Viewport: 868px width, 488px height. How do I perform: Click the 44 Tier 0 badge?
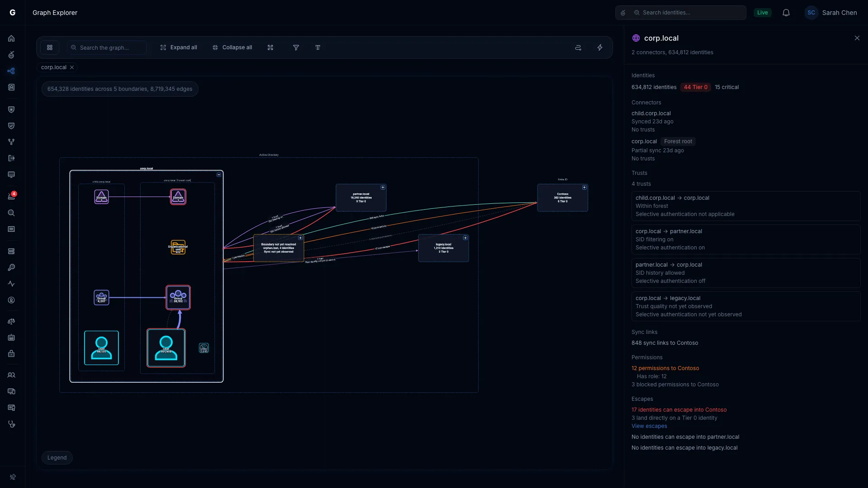[695, 87]
